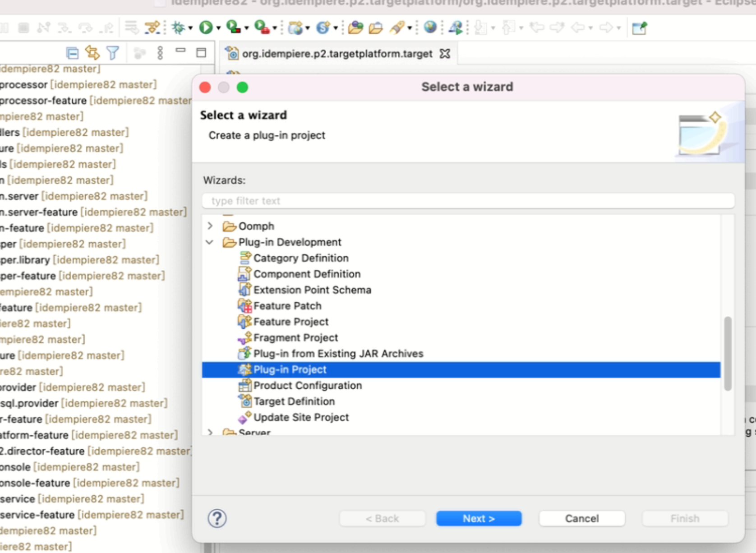Click the Cancel button
Viewport: 756px width, 553px height.
pos(582,519)
